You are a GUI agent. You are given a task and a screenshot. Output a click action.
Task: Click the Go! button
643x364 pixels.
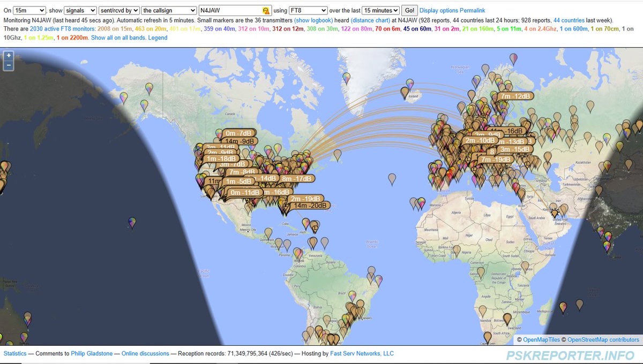(409, 10)
